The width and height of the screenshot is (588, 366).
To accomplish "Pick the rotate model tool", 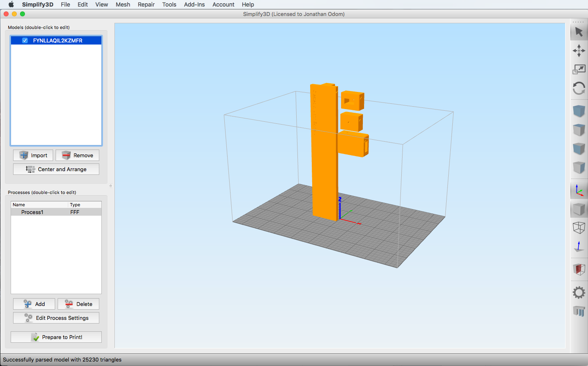I will pos(579,88).
